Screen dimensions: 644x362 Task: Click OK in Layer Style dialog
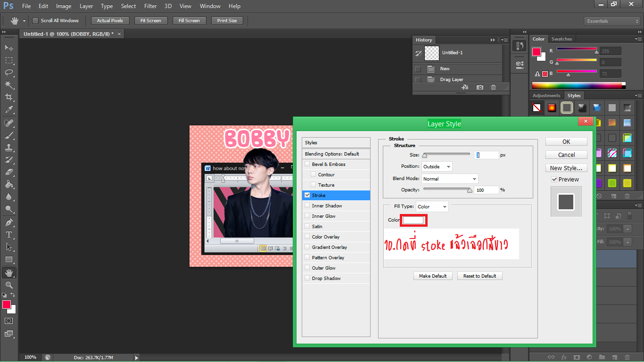point(566,141)
